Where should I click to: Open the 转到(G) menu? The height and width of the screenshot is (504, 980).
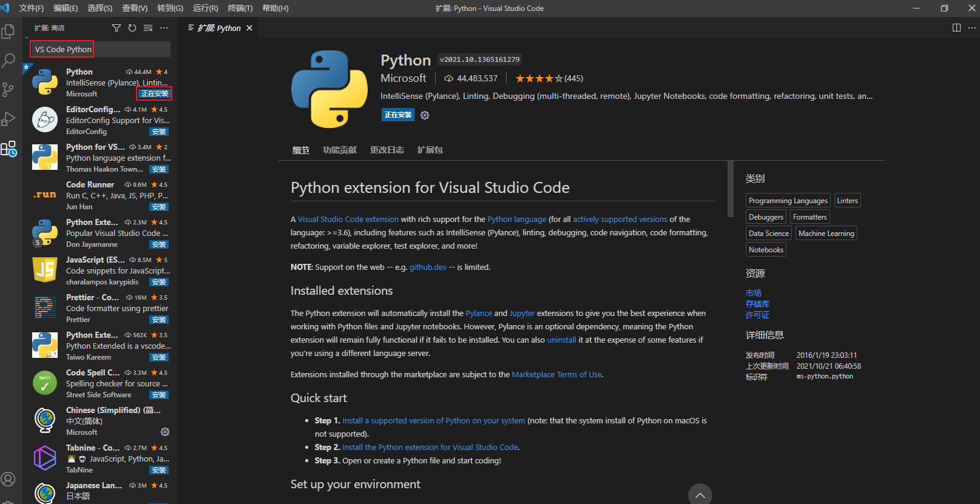click(171, 8)
